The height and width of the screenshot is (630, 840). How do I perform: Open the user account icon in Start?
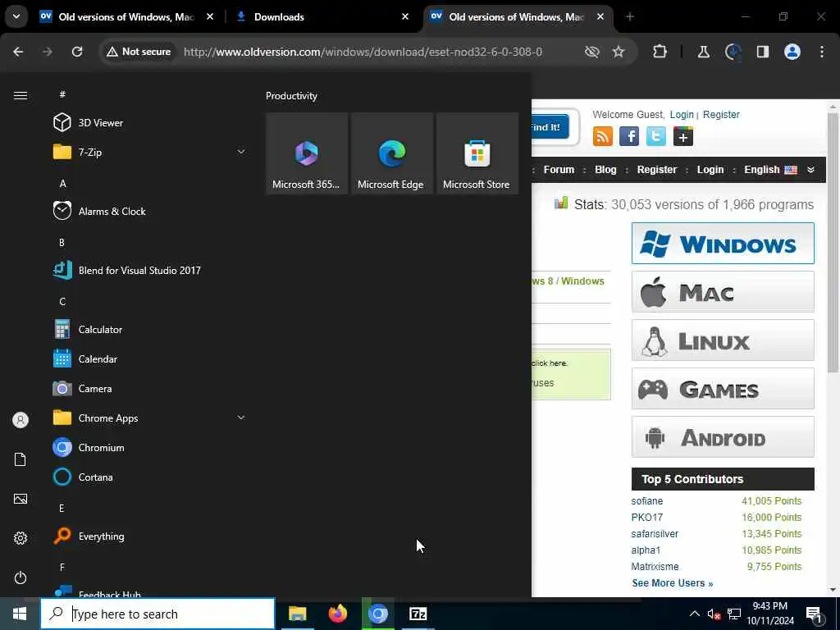click(x=21, y=420)
